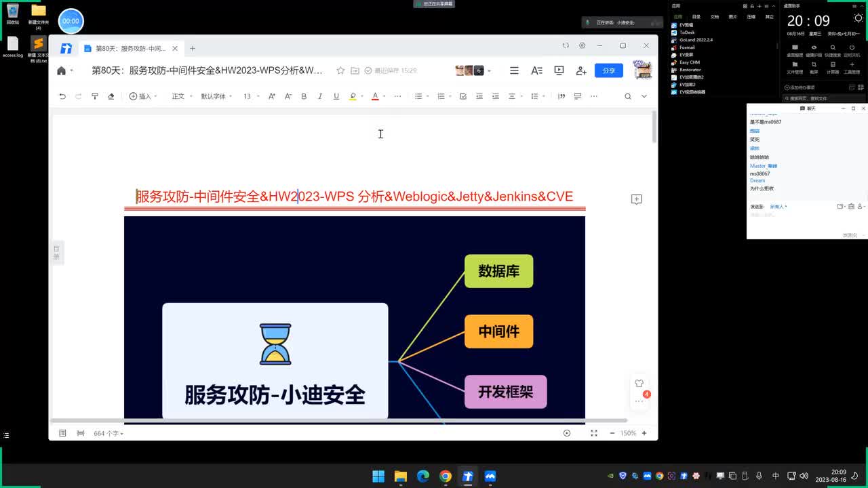868x488 pixels.
Task: Decrease font size with the A- icon
Action: tap(288, 96)
